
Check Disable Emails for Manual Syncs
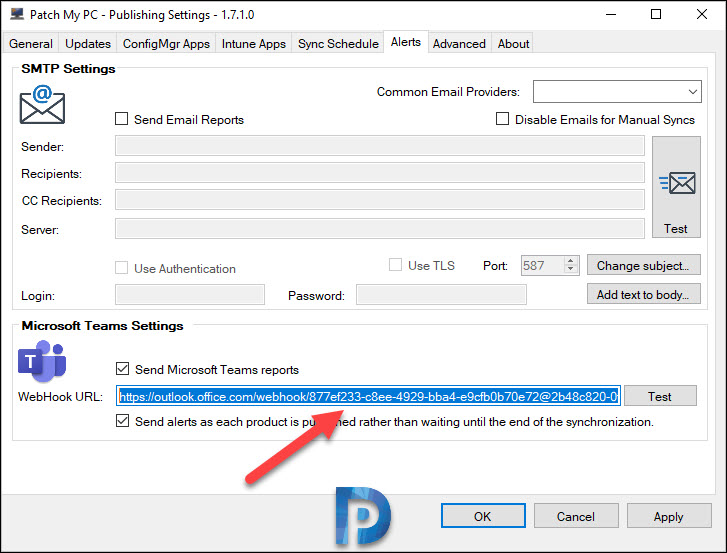502,119
